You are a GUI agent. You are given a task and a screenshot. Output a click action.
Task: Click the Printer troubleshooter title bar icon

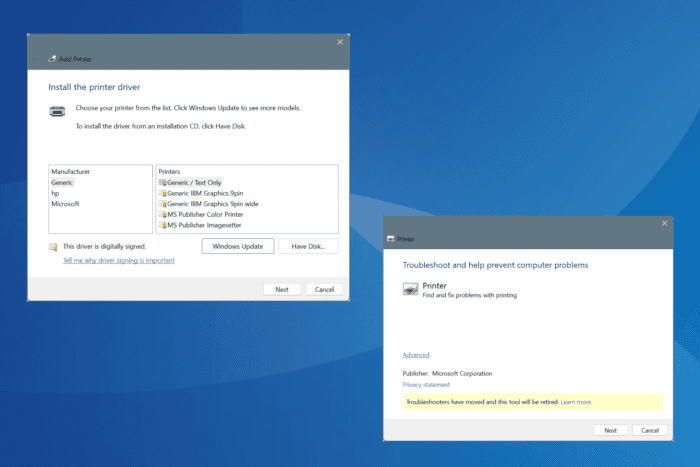pyautogui.click(x=391, y=239)
